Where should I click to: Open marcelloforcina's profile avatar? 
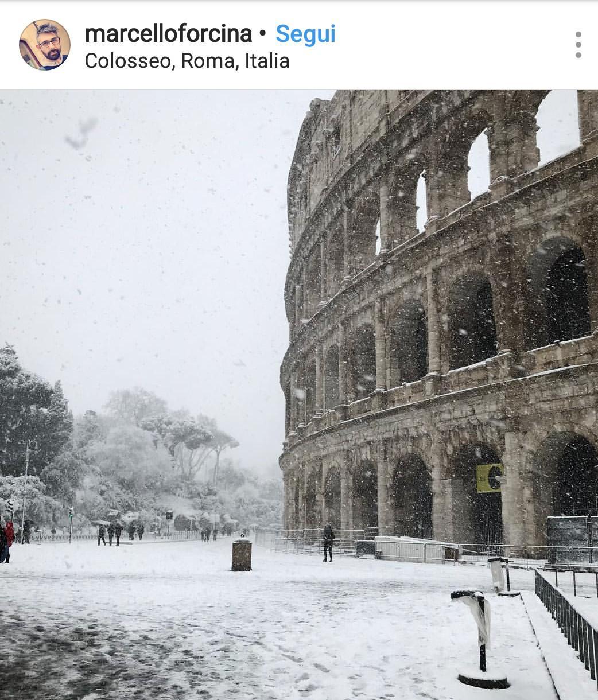coord(45,45)
